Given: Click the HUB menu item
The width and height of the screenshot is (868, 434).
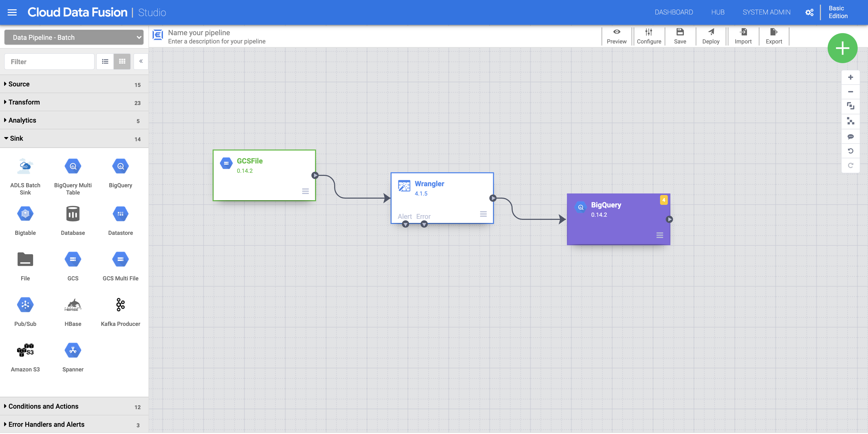Looking at the screenshot, I should tap(717, 12).
